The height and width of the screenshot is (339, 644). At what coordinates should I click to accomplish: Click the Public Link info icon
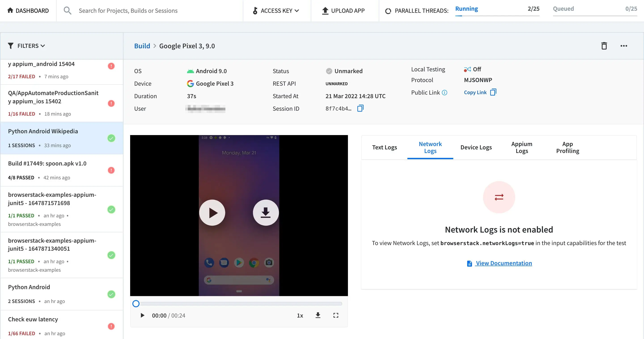tap(444, 93)
